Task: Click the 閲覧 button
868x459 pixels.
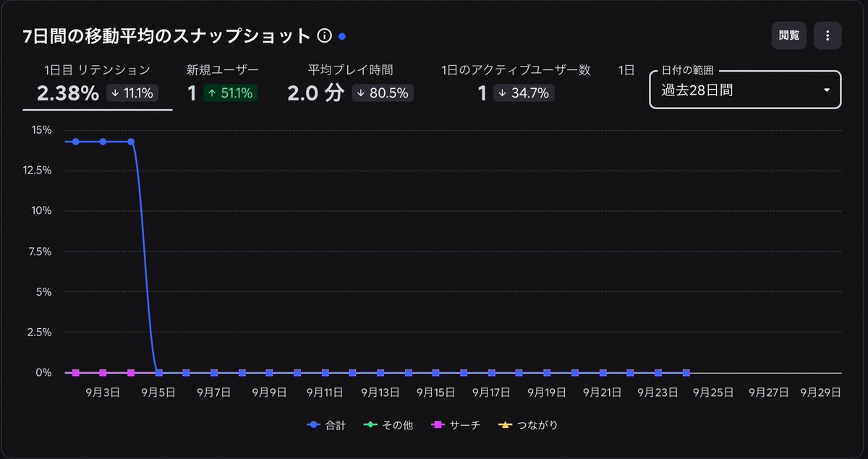Action: pyautogui.click(x=789, y=35)
